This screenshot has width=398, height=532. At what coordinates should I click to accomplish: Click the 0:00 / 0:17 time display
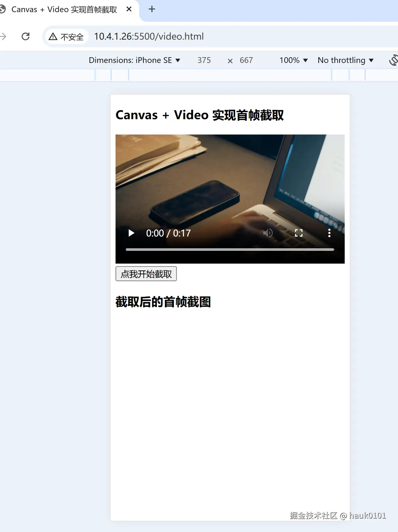168,233
